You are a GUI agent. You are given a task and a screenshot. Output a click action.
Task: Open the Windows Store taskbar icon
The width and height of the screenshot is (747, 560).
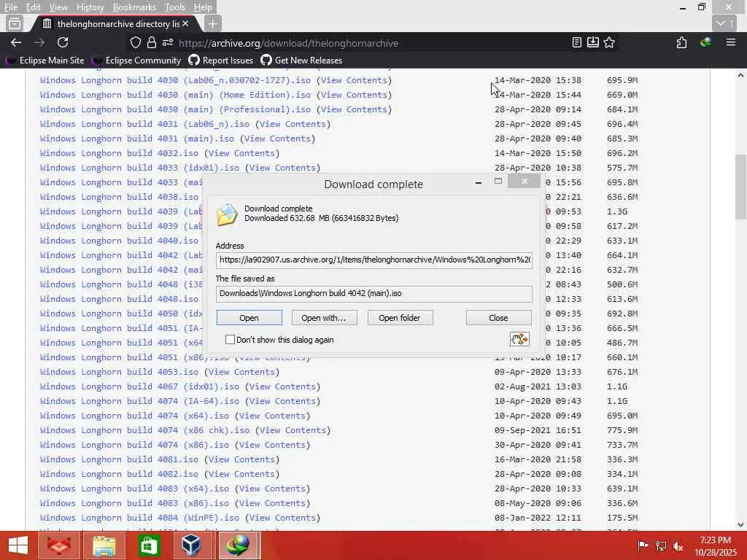149,545
